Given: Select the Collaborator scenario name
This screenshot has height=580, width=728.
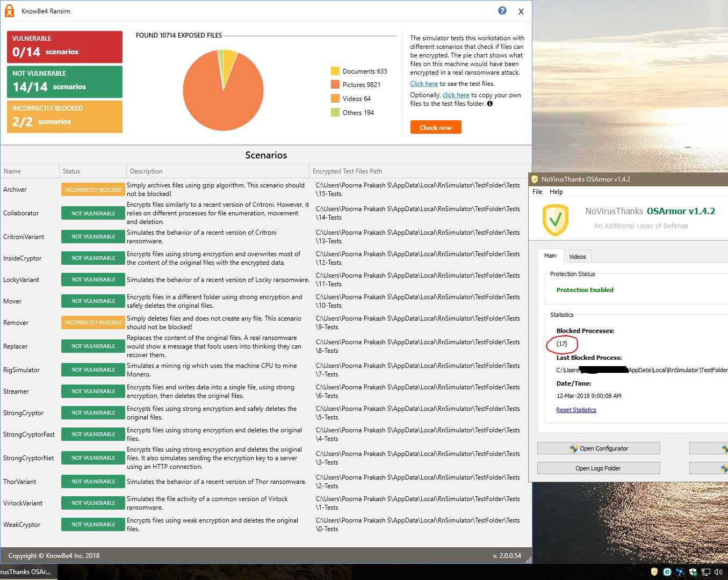Looking at the screenshot, I should click(21, 213).
